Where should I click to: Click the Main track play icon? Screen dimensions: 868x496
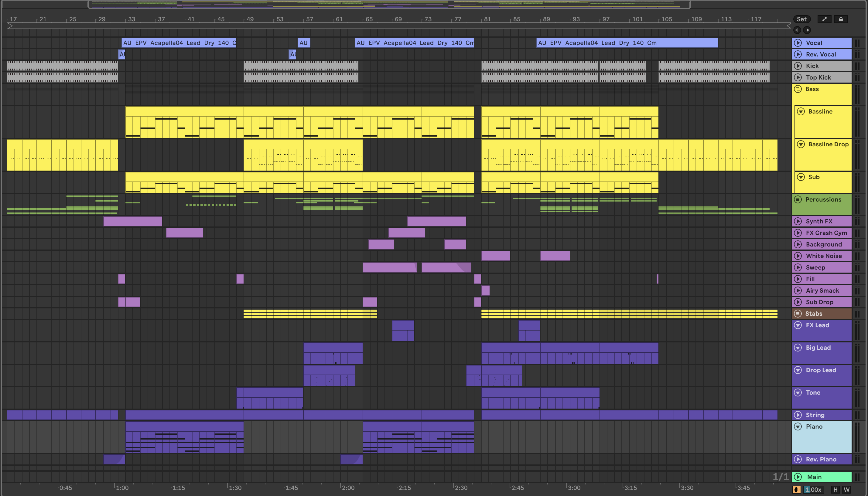(798, 477)
